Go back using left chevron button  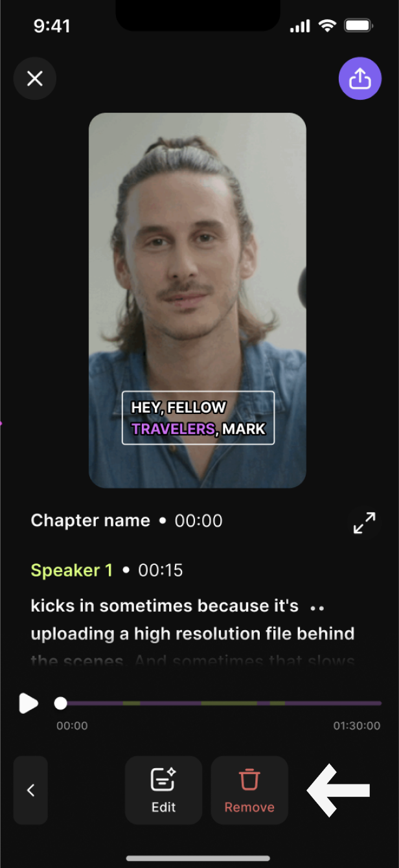(x=30, y=790)
